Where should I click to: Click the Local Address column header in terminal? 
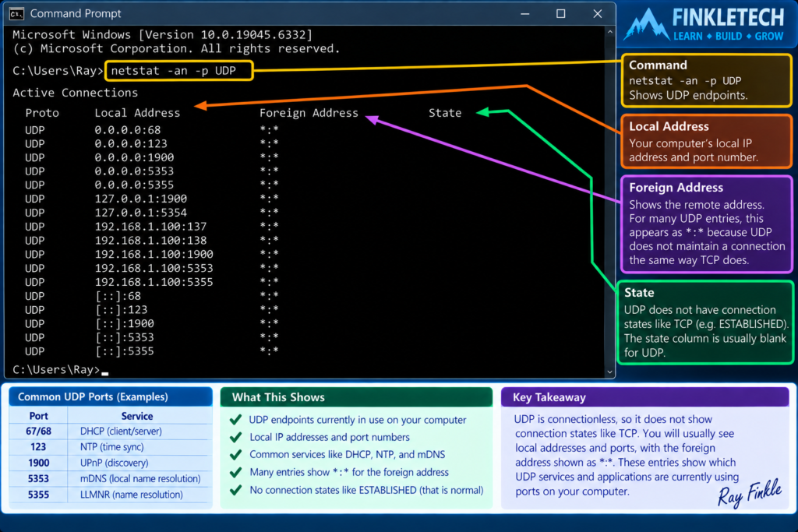137,113
